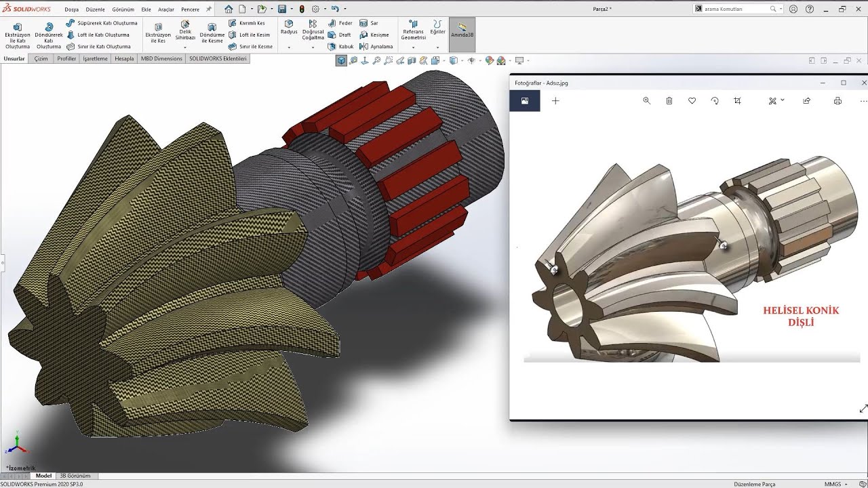868x488 pixels.
Task: Expand the new document dropdown arrow
Action: tap(251, 9)
